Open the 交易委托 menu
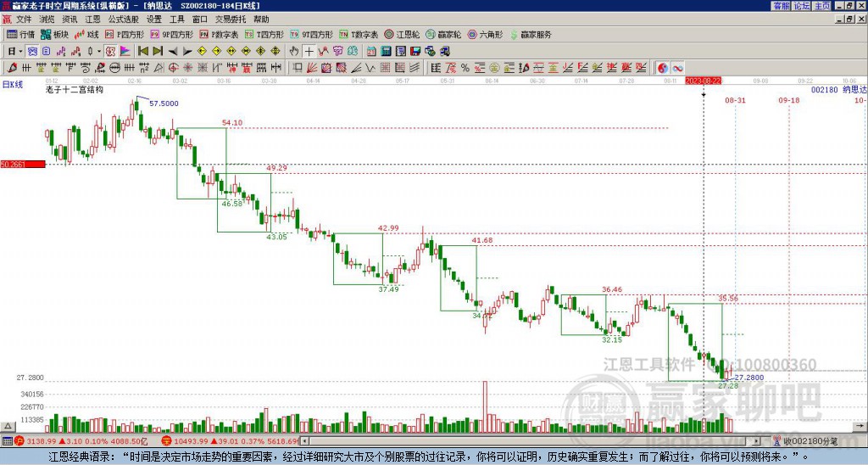 click(231, 20)
